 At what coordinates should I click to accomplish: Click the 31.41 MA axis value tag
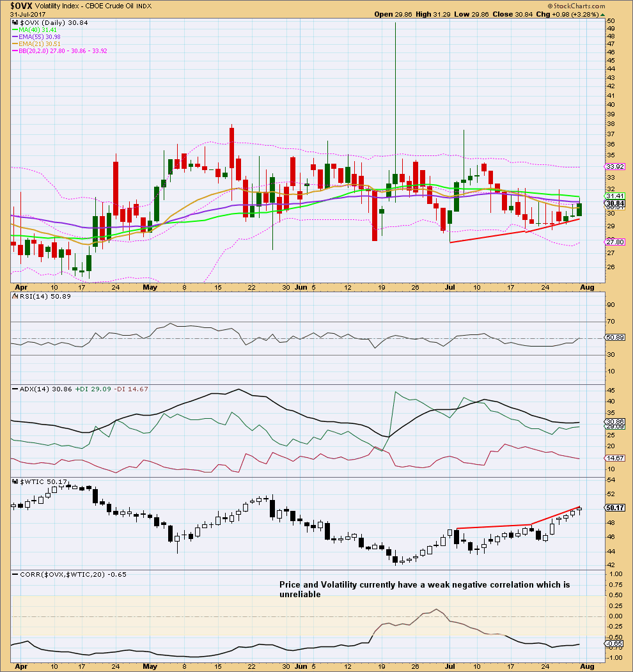click(x=615, y=196)
